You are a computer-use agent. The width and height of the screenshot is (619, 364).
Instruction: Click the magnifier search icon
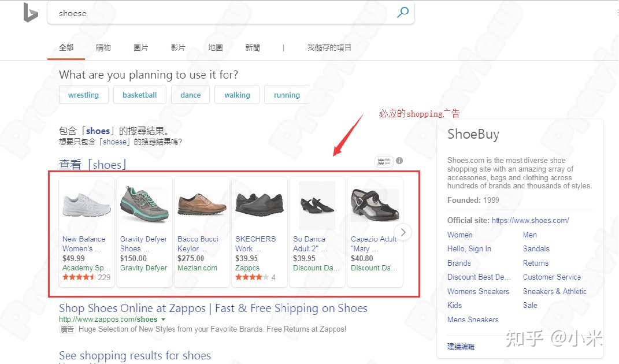click(x=403, y=13)
